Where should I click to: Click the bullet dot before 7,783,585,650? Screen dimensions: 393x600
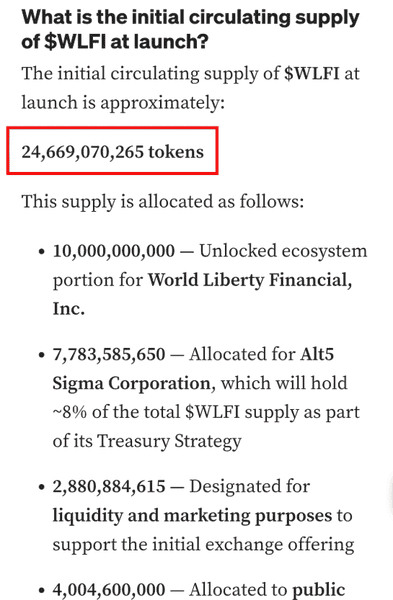coord(42,355)
